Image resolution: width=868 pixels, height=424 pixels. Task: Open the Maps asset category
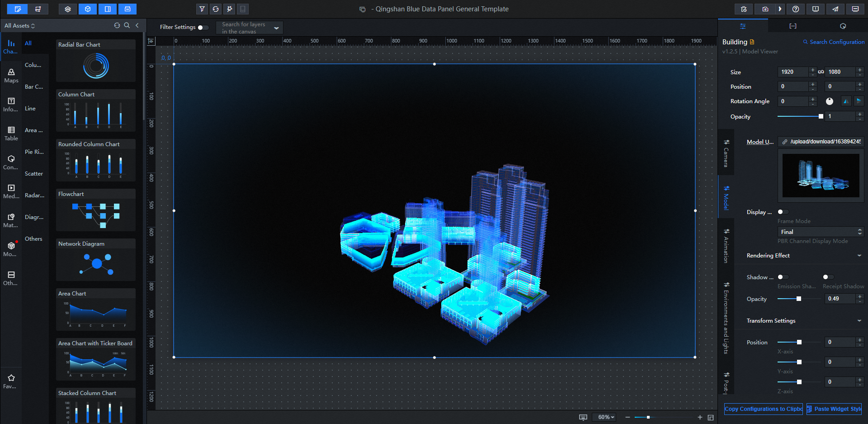point(11,76)
